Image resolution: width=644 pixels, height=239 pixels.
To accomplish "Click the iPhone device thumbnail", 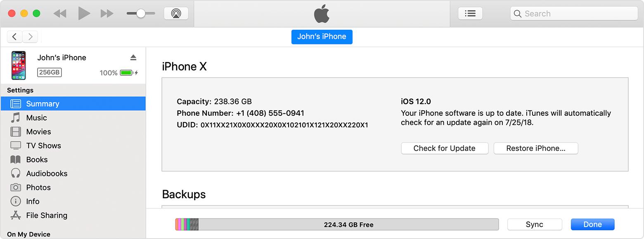I will (18, 65).
